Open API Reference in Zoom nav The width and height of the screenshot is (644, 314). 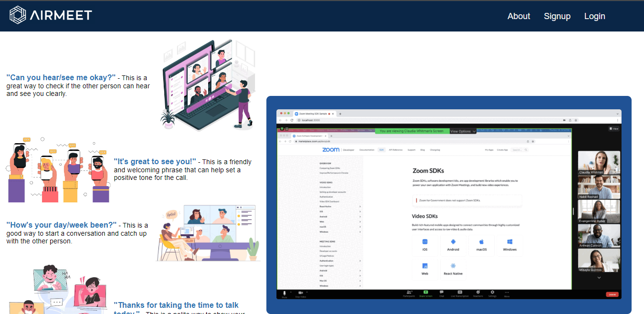pyautogui.click(x=396, y=150)
